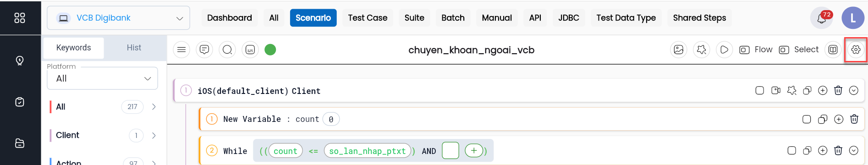868x165 pixels.
Task: Open the folder sidebar icon
Action: pos(20,143)
